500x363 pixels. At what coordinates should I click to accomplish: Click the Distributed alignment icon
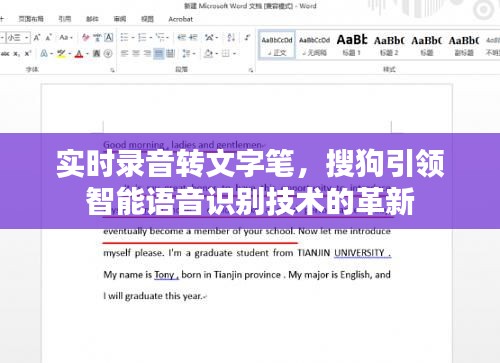coord(170,53)
